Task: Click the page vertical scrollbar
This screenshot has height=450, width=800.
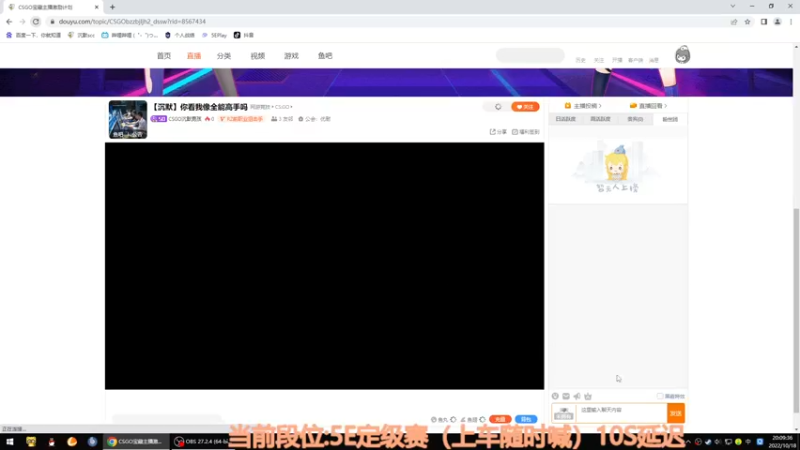Action: [x=796, y=311]
